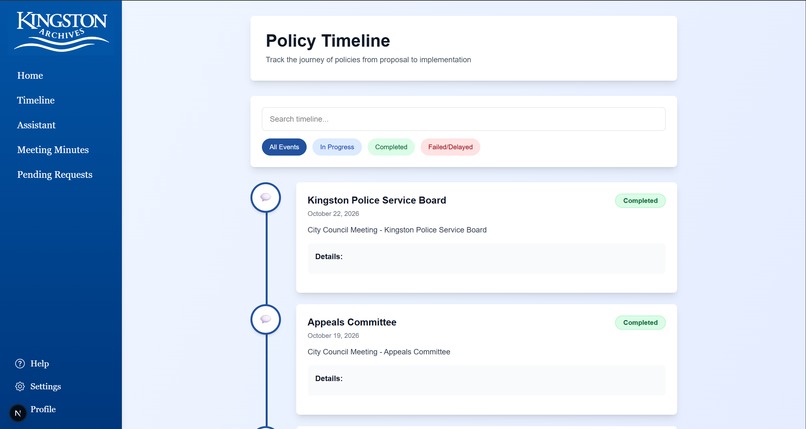Click 'City Council Meeting - Kingston Police Service Board'

tap(397, 230)
